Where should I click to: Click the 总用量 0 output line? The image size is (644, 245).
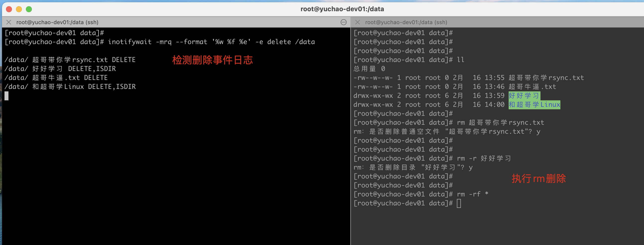point(369,69)
